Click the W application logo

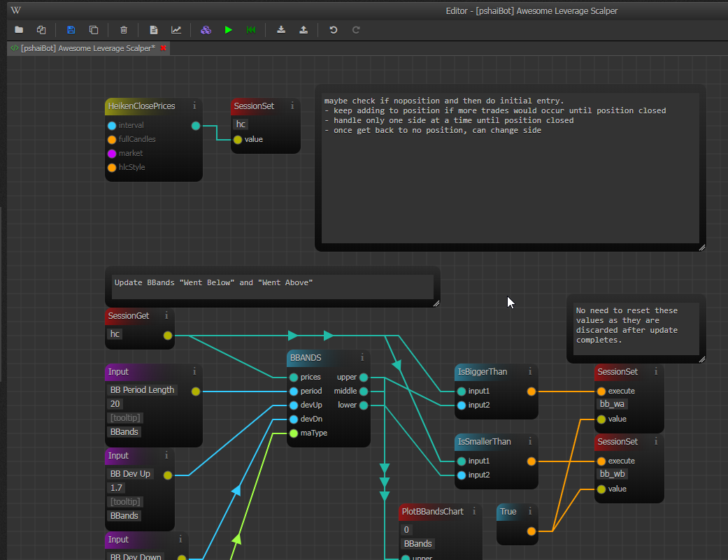16,10
